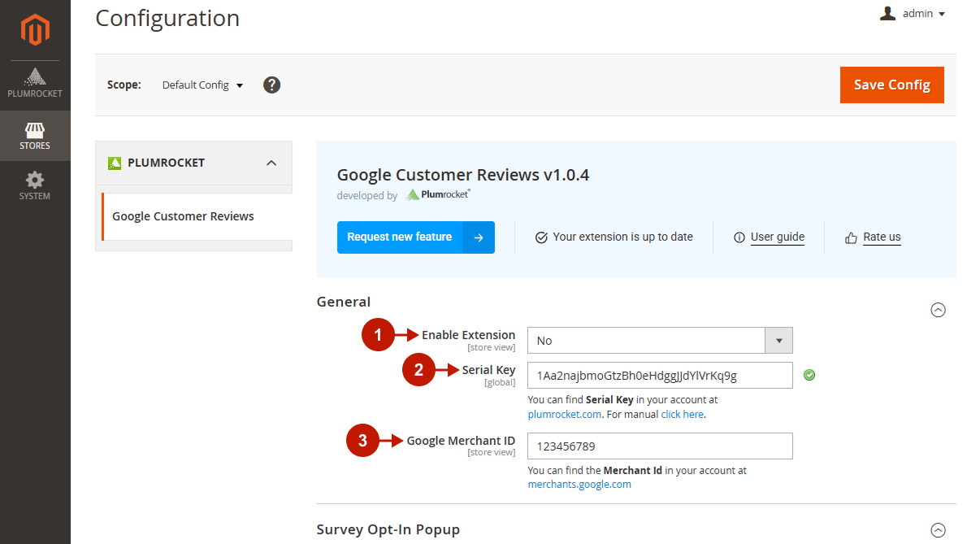Click the Save Config button
This screenshot has width=980, height=544.
pos(892,85)
